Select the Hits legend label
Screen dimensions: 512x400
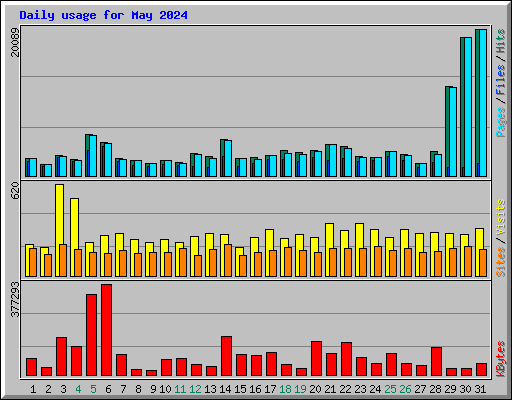(500, 41)
